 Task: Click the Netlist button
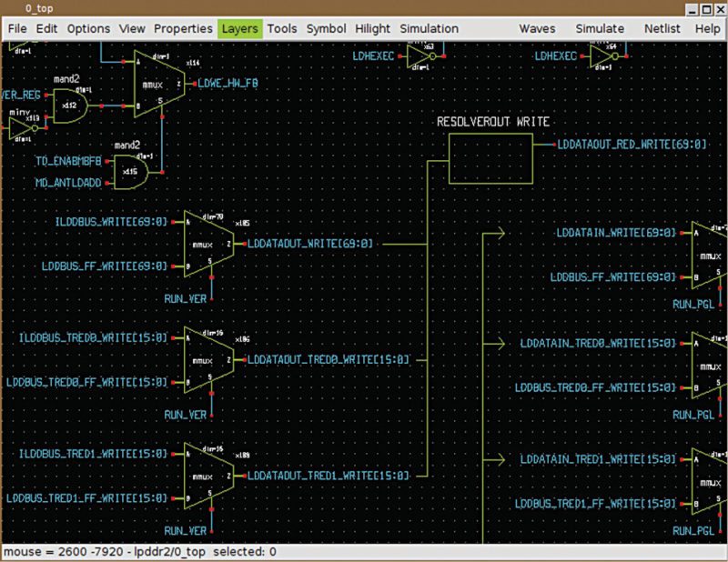click(662, 28)
